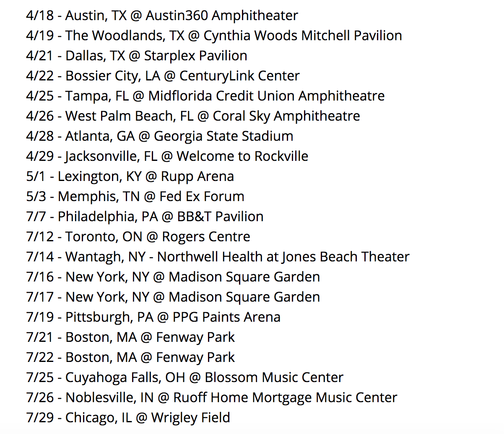Select the Atlanta Georgia State Stadium line
504x434 pixels.
pos(160,136)
